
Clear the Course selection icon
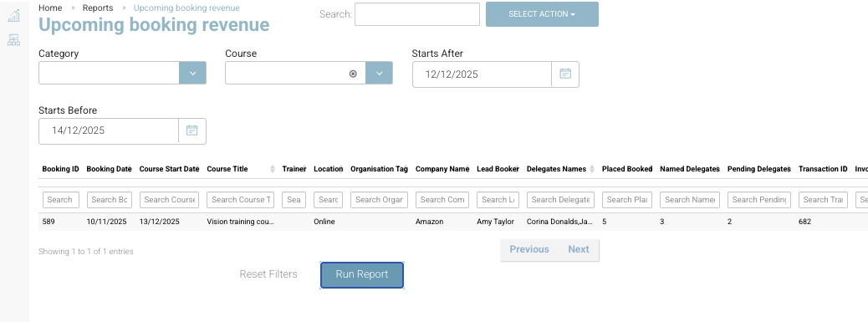coord(353,74)
